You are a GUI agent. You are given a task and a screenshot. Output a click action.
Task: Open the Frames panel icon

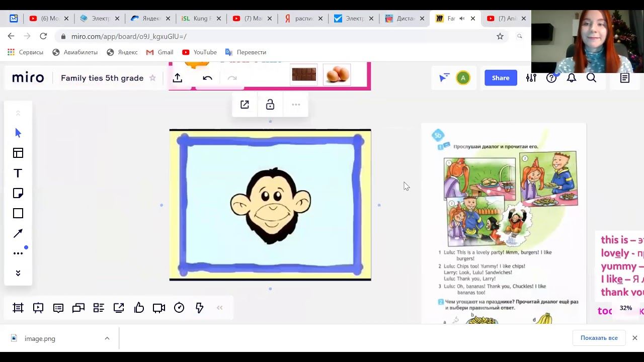[x=18, y=308]
